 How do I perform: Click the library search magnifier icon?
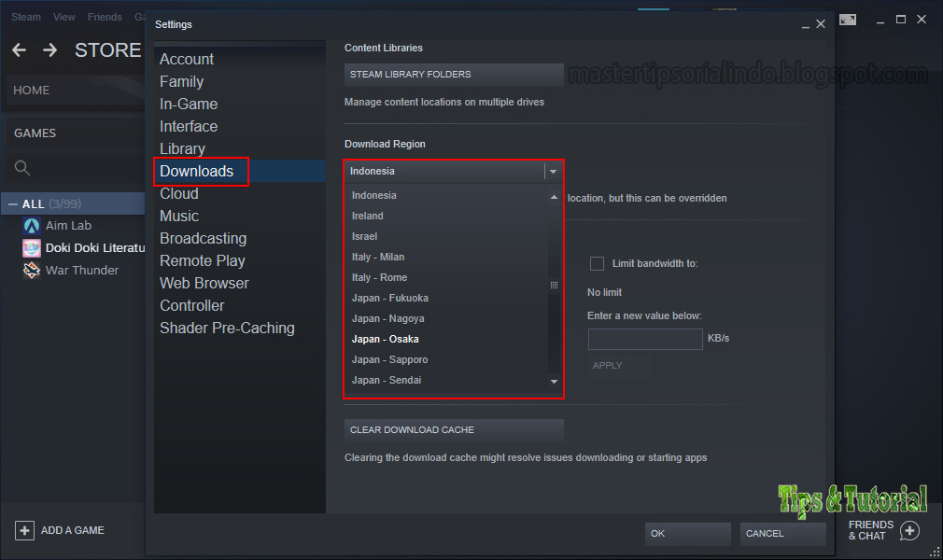pos(22,168)
